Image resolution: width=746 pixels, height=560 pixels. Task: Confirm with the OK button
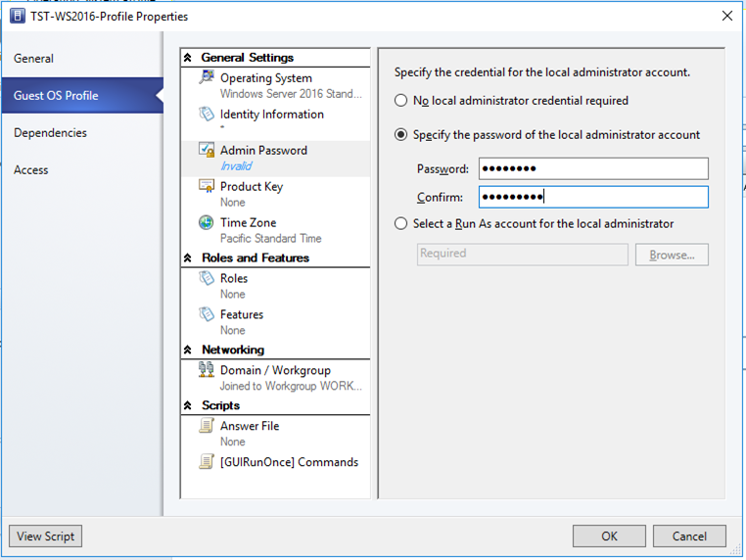(609, 537)
